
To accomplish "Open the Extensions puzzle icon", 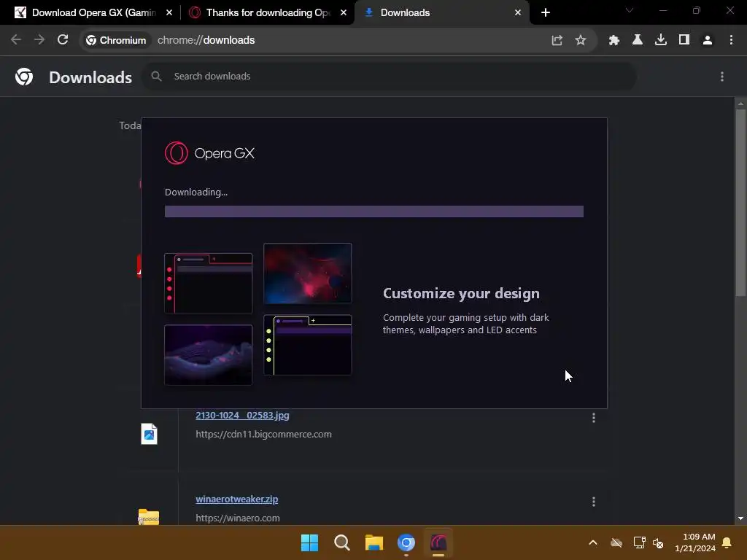I will click(x=614, y=41).
